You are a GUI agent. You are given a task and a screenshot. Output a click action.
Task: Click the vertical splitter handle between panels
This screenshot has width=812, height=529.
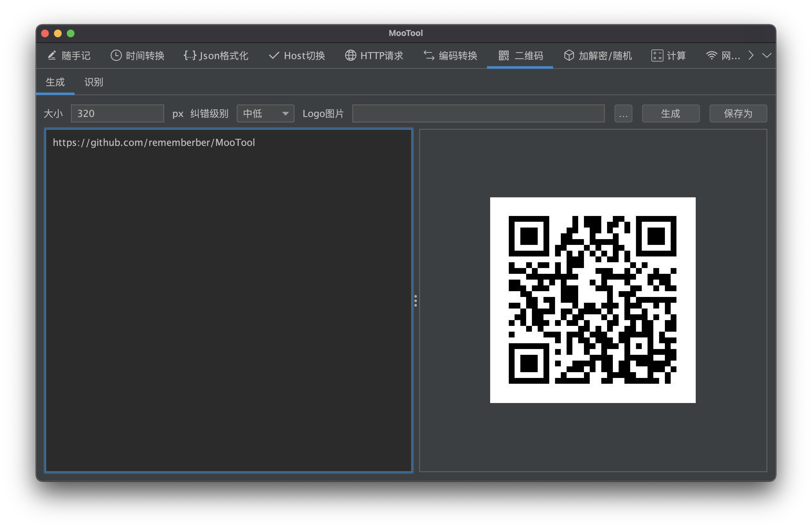point(415,301)
